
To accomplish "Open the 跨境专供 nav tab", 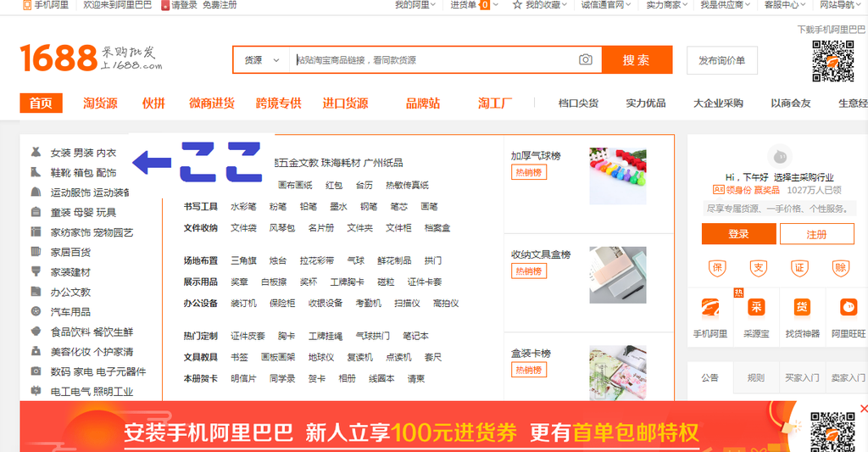I will (278, 103).
